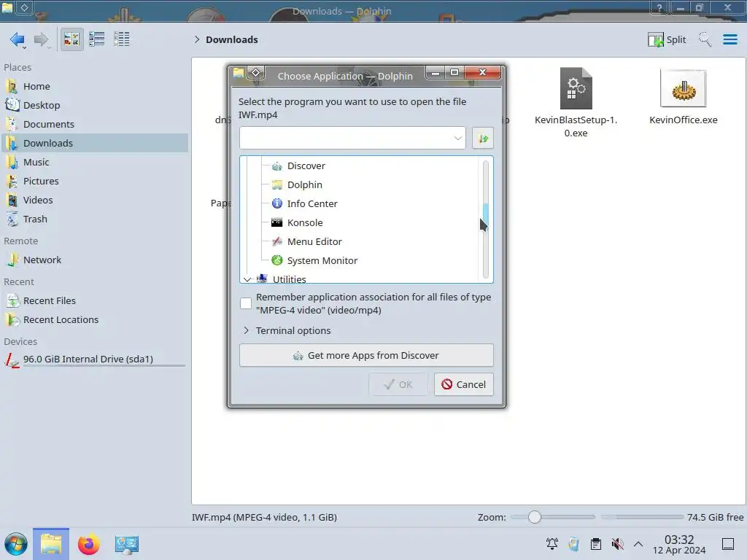Open the application name combo box dropdown
The width and height of the screenshot is (747, 560).
click(457, 138)
